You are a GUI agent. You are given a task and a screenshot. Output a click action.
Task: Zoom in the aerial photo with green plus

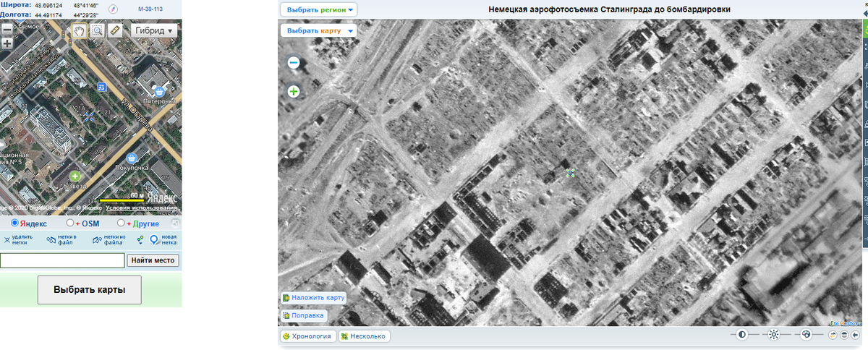tap(294, 91)
